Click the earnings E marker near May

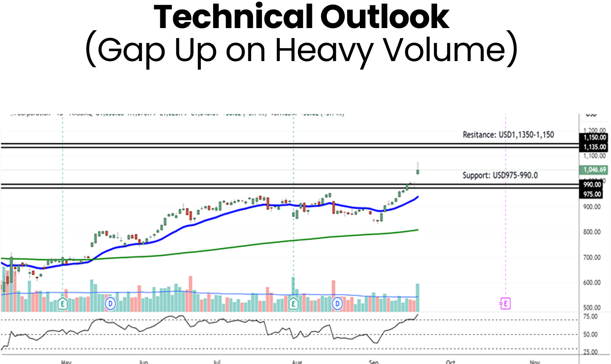[x=62, y=304]
